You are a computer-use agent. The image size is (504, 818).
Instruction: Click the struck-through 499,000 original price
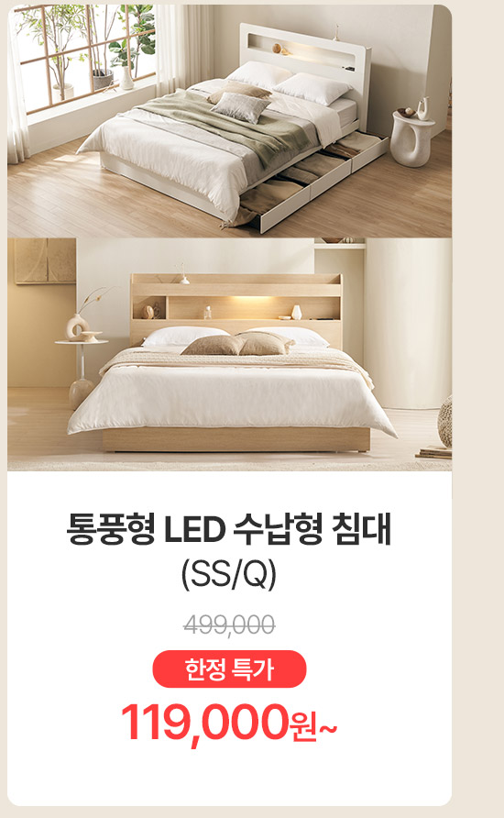(x=229, y=625)
